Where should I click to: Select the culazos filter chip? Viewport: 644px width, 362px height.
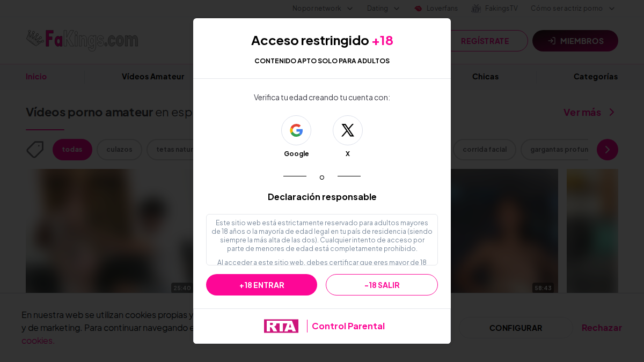point(119,150)
